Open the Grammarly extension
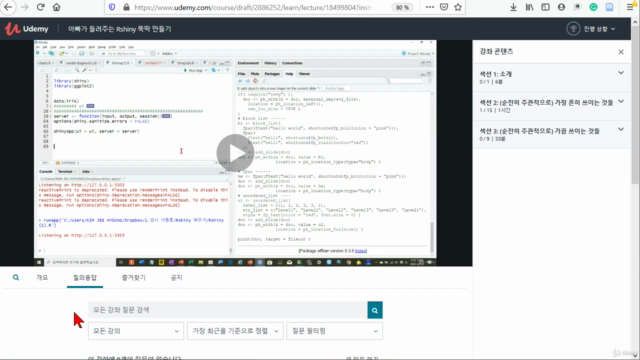640x360 pixels. [593, 7]
